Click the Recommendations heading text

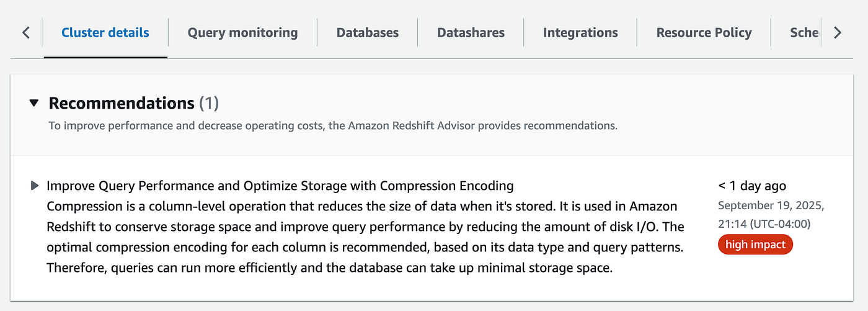(122, 103)
